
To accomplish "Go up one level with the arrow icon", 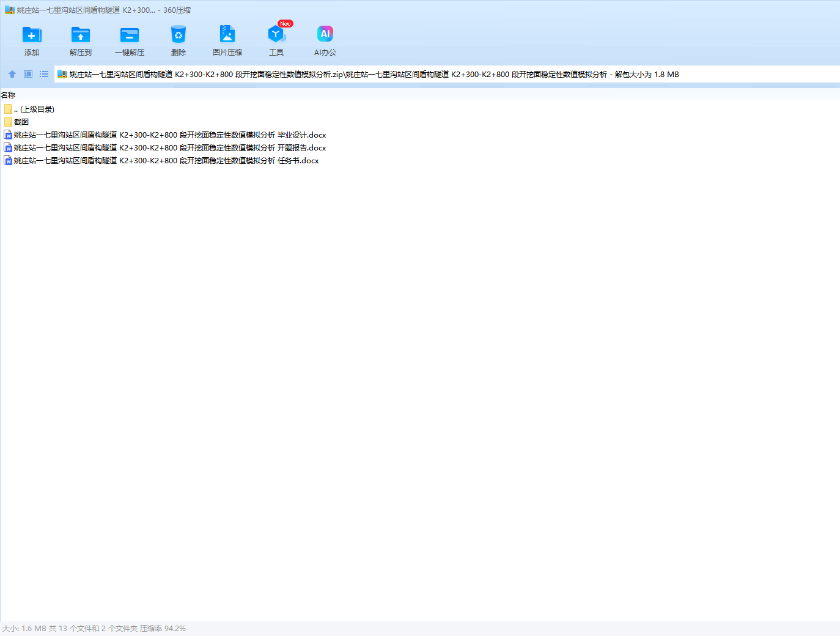I will [x=12, y=74].
